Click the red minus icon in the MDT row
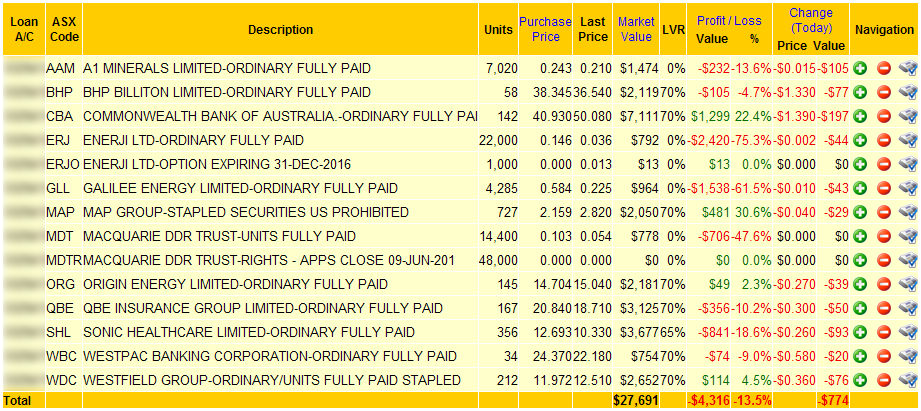The height and width of the screenshot is (411, 921). pyautogui.click(x=884, y=237)
